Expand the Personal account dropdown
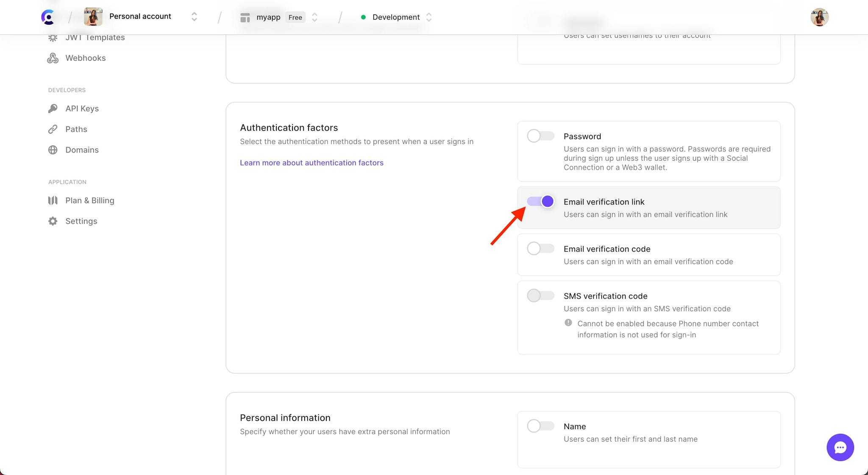The height and width of the screenshot is (475, 868). pos(193,17)
